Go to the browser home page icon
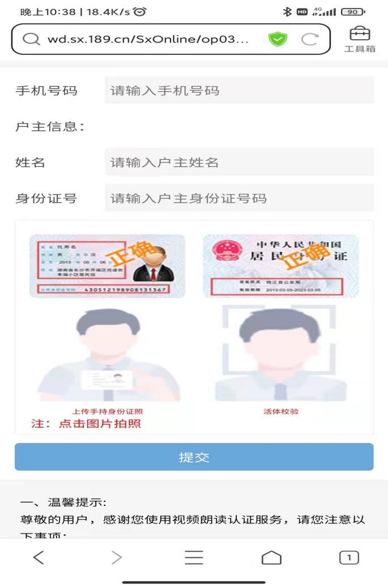The width and height of the screenshot is (388, 588). [x=271, y=557]
